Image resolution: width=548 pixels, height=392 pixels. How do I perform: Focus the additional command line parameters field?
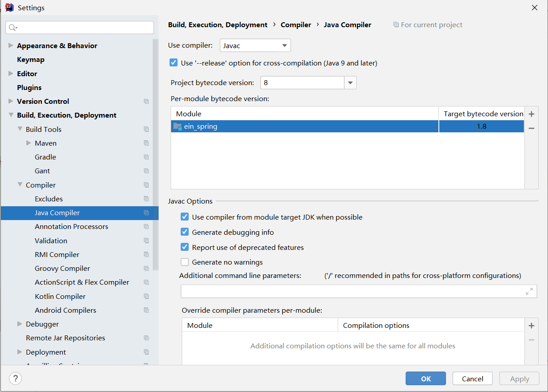click(352, 291)
